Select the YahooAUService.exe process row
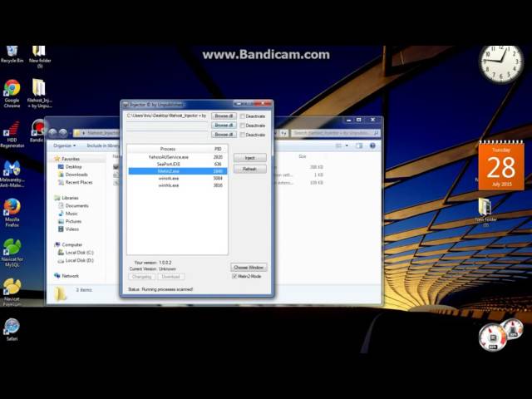This screenshot has width=532, height=399. click(x=177, y=157)
